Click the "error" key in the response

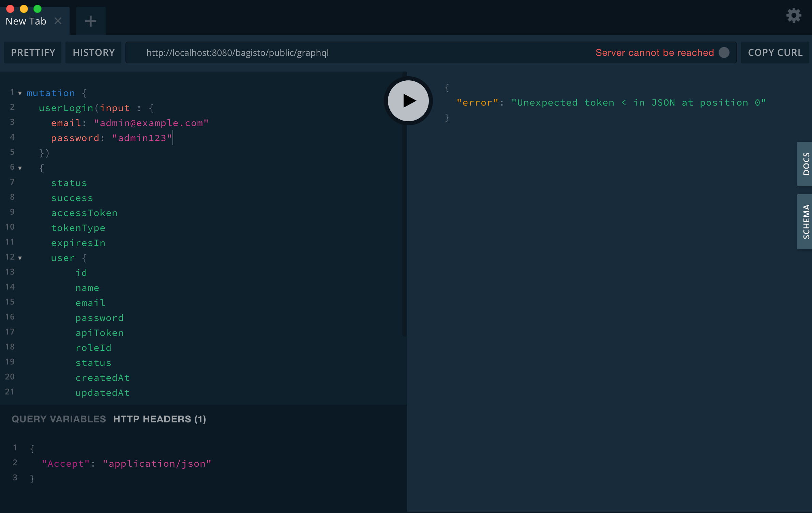(x=478, y=103)
